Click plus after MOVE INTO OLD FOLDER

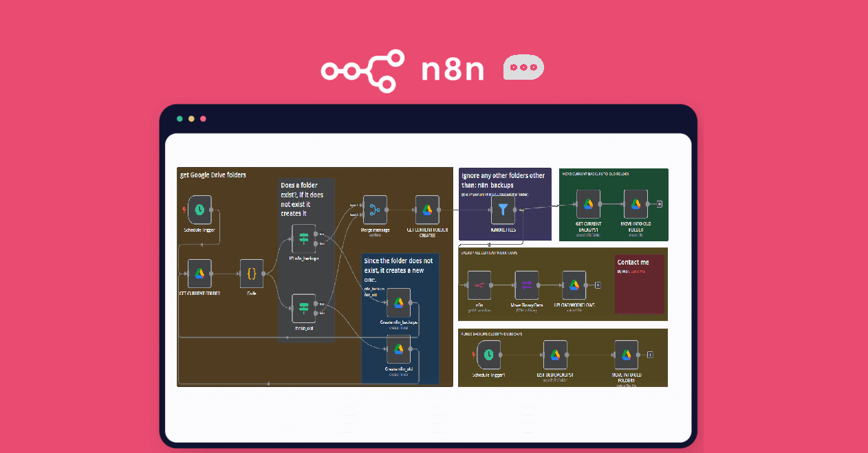pos(660,204)
